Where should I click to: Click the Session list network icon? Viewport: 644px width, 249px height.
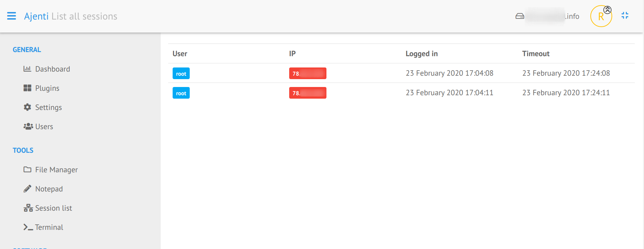click(28, 208)
